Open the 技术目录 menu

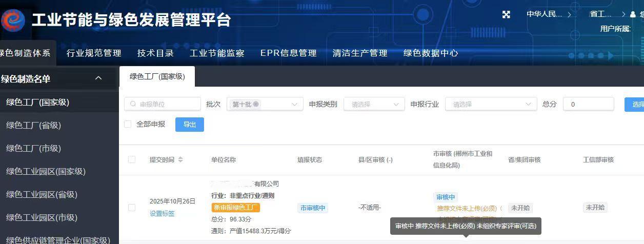pos(155,53)
